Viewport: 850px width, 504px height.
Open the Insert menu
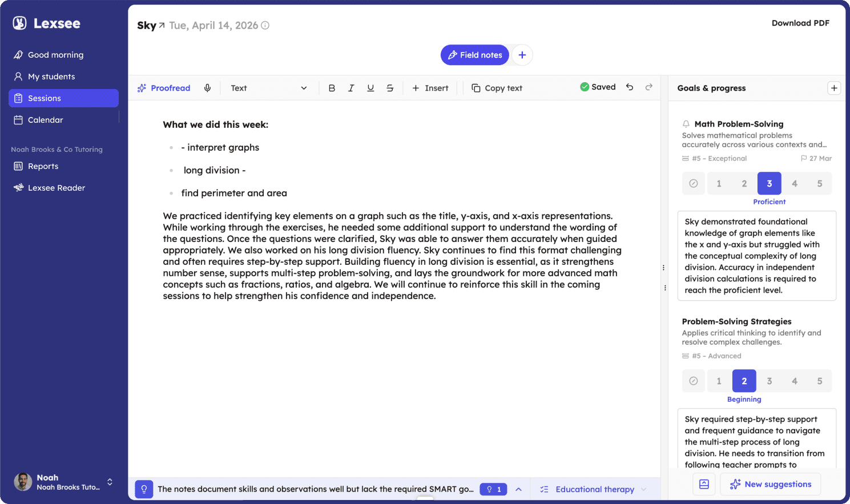(430, 88)
